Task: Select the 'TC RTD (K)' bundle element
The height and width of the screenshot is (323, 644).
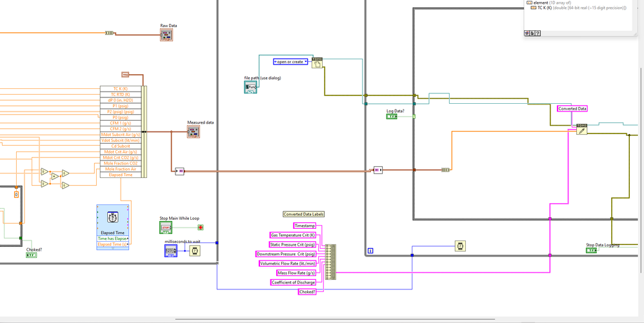Action: 120,94
